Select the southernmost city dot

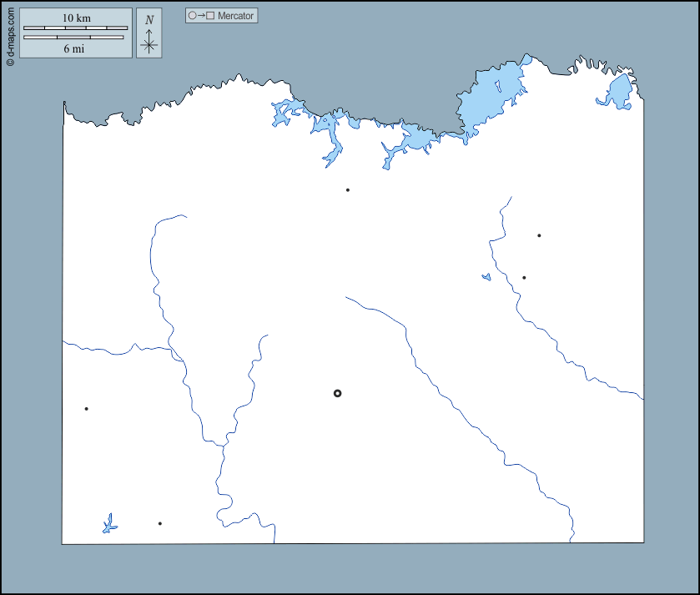(x=160, y=523)
